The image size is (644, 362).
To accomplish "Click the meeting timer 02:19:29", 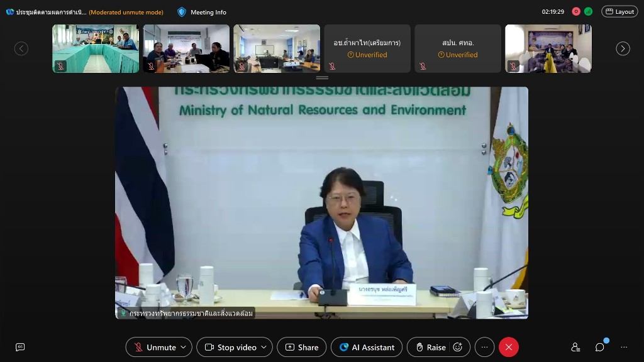I will coord(553,11).
